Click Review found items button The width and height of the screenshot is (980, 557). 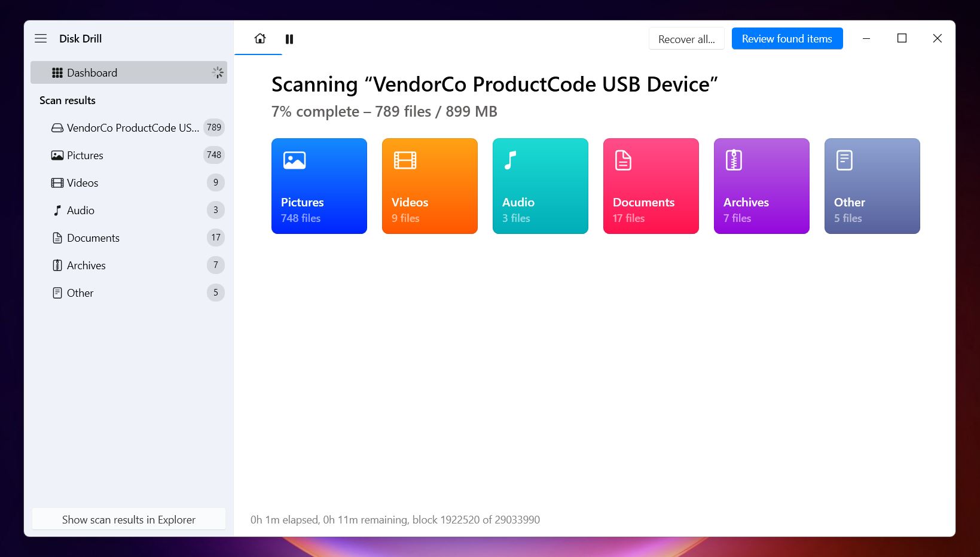(787, 39)
